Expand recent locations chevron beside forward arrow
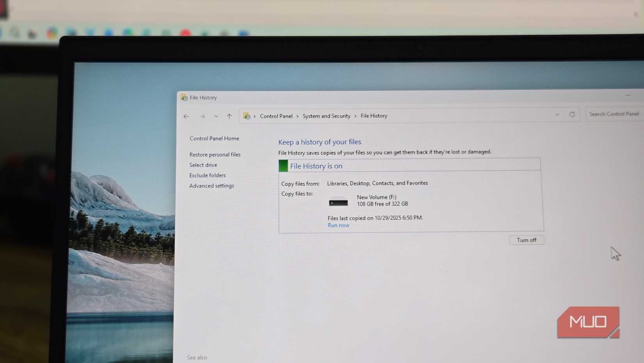This screenshot has width=644, height=363. (x=216, y=116)
